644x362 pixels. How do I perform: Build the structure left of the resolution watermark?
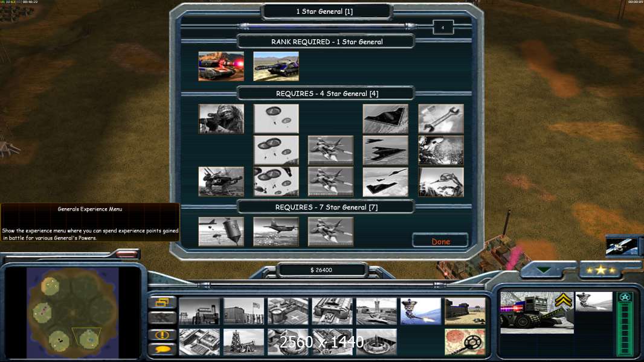[x=288, y=341]
